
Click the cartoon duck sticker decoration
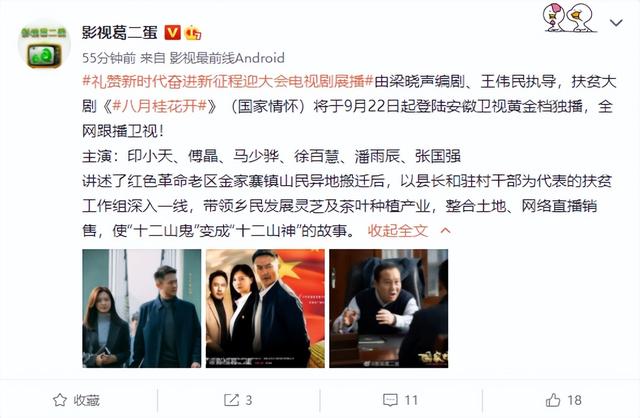[x=569, y=18]
